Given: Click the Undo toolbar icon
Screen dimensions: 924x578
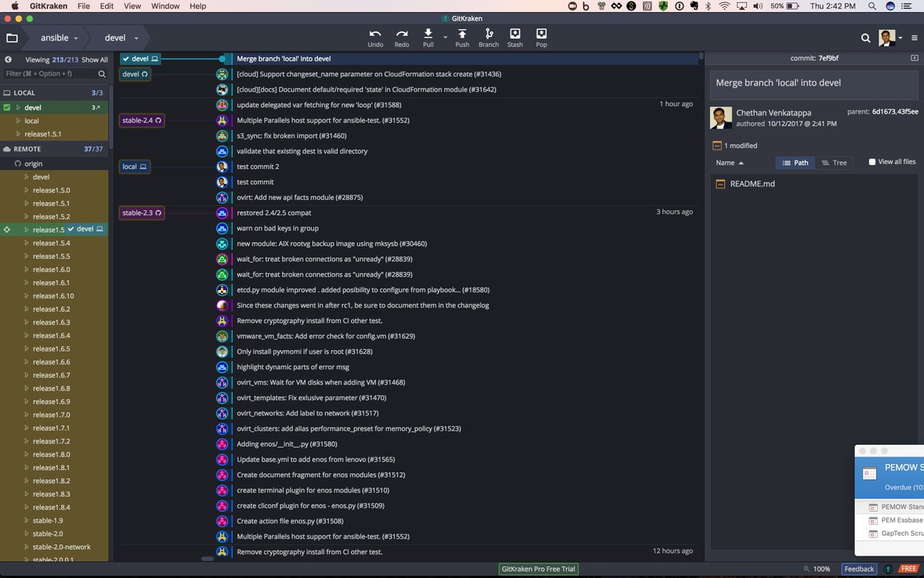Looking at the screenshot, I should (x=375, y=34).
